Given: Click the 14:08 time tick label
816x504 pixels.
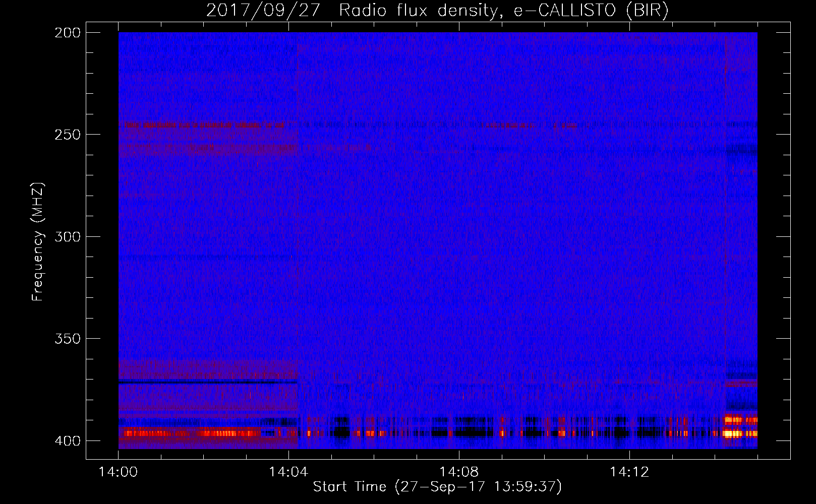Looking at the screenshot, I should tap(459, 472).
